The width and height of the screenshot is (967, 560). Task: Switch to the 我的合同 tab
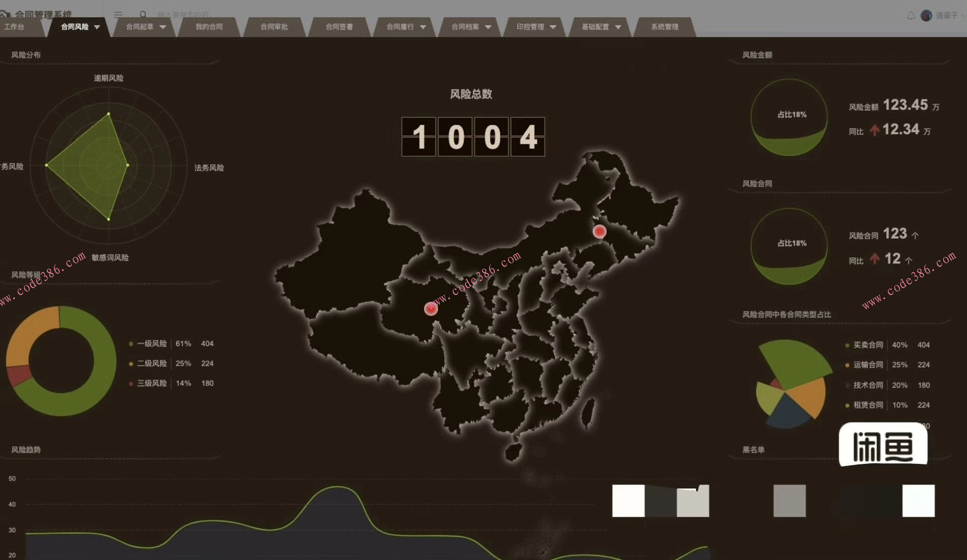[209, 27]
